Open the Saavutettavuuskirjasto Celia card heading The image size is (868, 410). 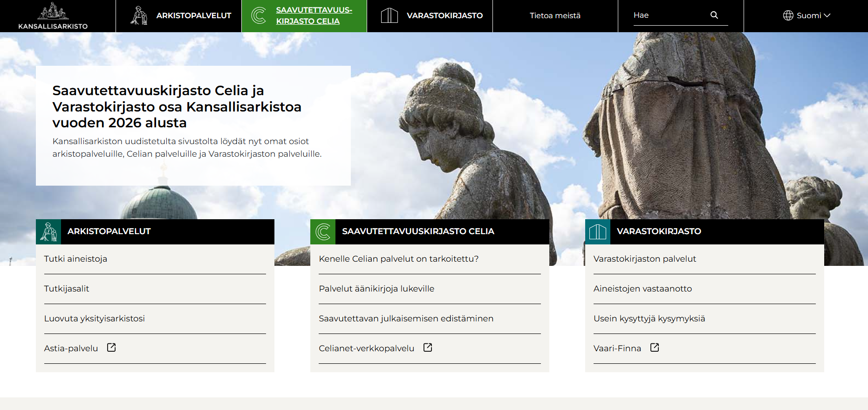418,231
